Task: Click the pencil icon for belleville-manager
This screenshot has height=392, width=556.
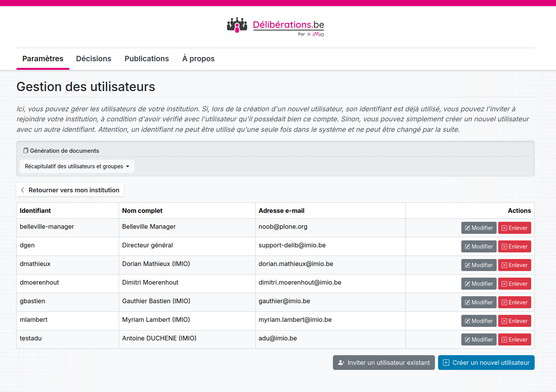Action: tap(468, 228)
